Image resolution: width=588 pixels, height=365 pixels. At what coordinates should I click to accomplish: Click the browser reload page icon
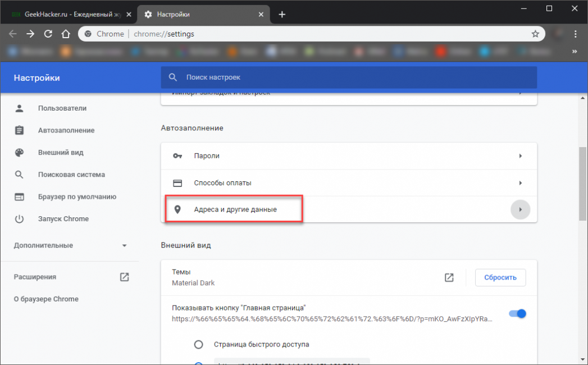[48, 34]
